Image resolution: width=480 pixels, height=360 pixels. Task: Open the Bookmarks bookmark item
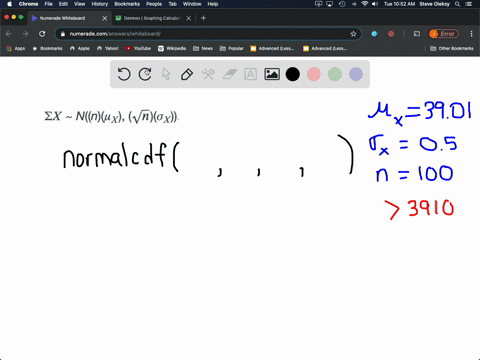point(47,48)
